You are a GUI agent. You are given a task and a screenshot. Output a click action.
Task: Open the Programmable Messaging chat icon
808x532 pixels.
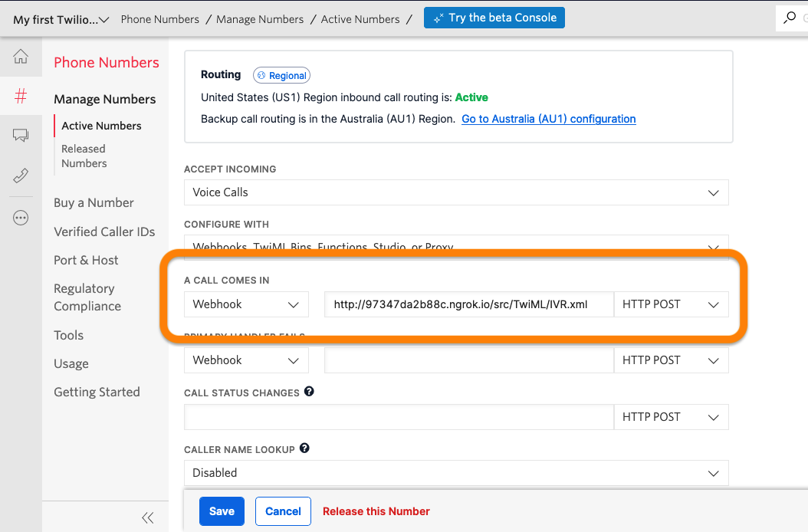[21, 136]
